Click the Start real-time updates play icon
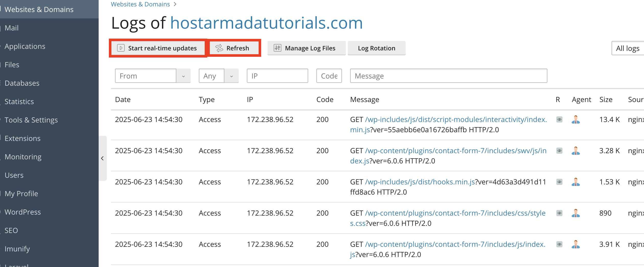 coord(121,48)
